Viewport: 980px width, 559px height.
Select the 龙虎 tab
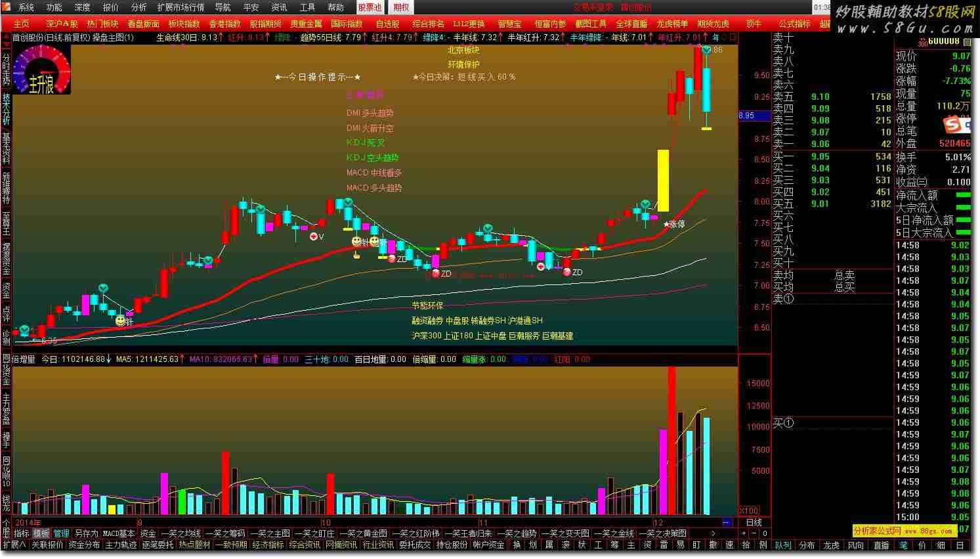pyautogui.click(x=831, y=545)
